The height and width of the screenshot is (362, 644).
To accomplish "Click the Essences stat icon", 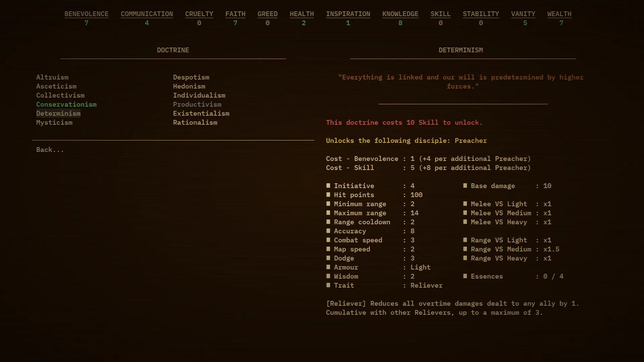I will pyautogui.click(x=466, y=276).
